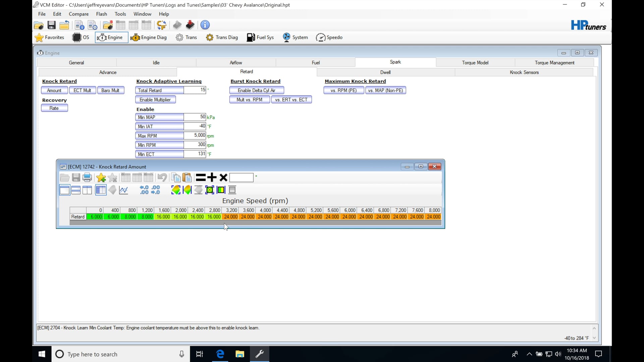Click the increase decimal places icon
This screenshot has height=362, width=644.
[x=144, y=190]
